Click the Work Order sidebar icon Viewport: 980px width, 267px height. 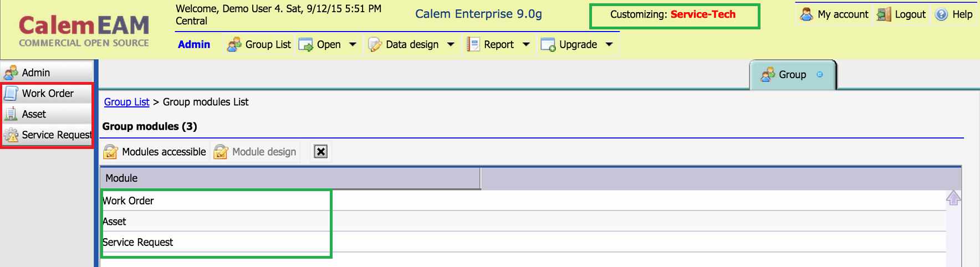click(x=11, y=94)
